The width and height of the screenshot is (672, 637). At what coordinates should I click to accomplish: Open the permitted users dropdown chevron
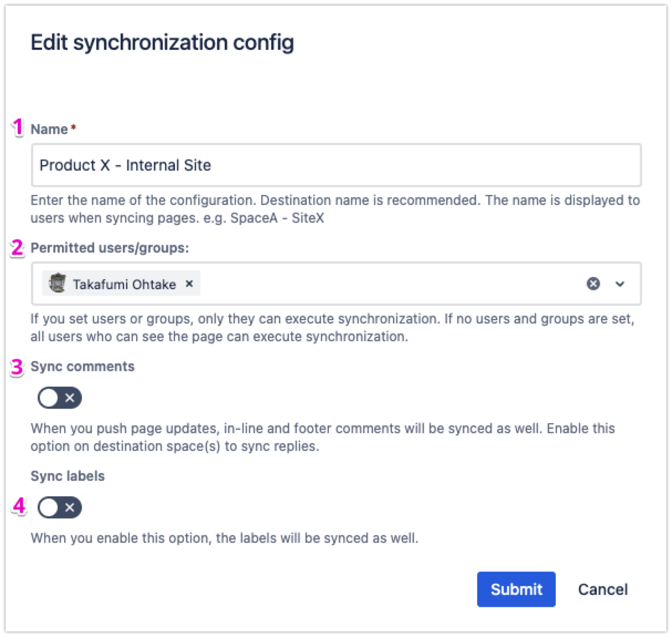tap(620, 284)
